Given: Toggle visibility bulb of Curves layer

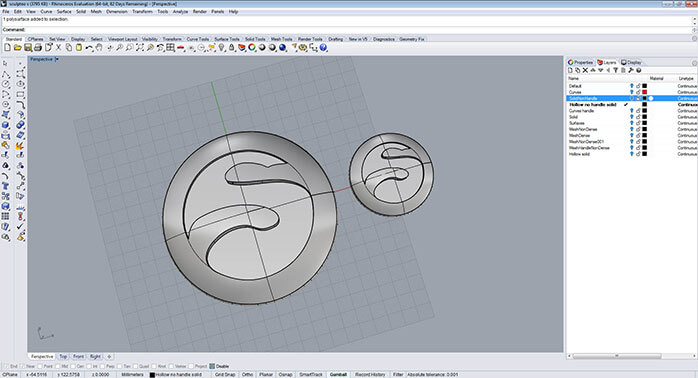Looking at the screenshot, I should point(632,92).
